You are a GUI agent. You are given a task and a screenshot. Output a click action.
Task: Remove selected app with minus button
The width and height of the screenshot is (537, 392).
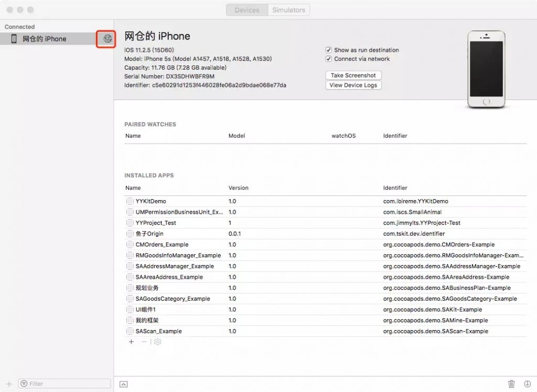[144, 342]
